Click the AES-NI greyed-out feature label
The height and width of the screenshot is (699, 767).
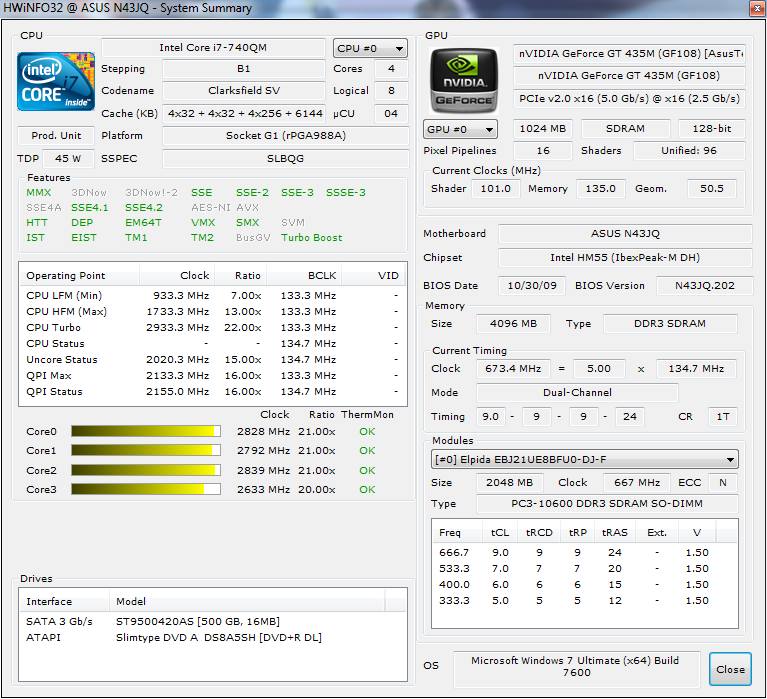(x=211, y=207)
